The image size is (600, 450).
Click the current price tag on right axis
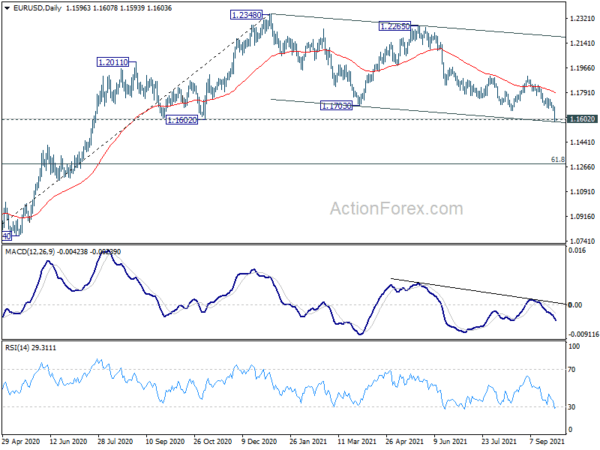tap(582, 119)
